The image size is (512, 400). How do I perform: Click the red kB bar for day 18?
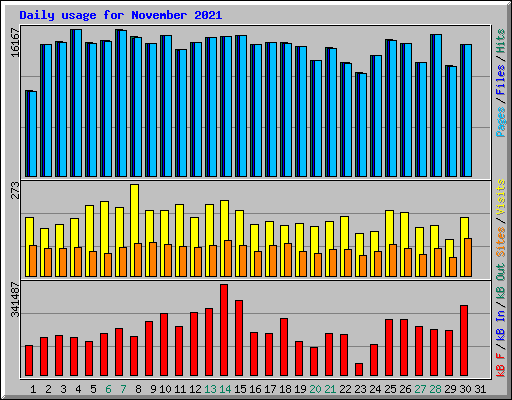pos(284,347)
